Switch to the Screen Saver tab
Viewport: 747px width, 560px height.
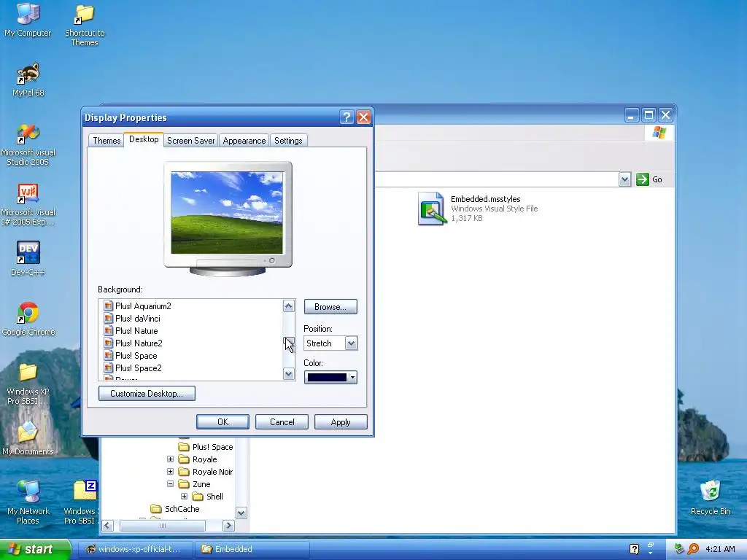191,141
